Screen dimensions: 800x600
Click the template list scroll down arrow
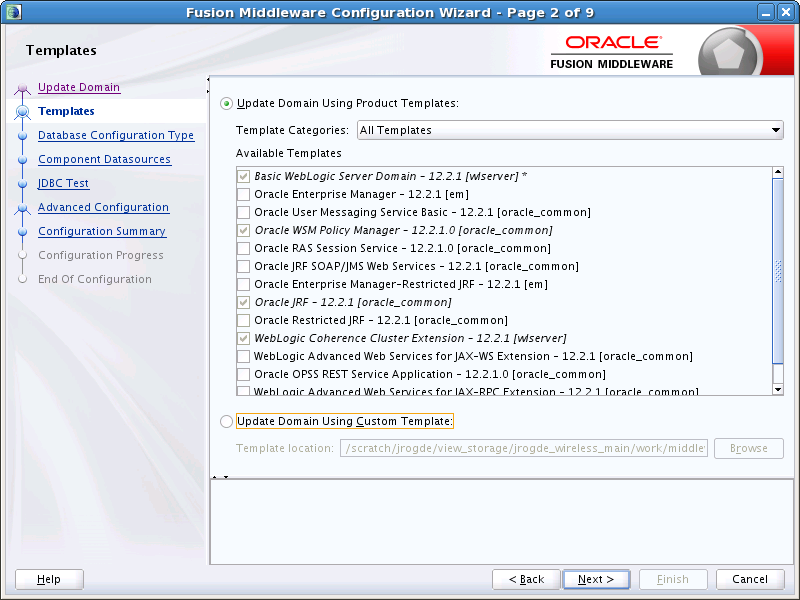coord(778,390)
